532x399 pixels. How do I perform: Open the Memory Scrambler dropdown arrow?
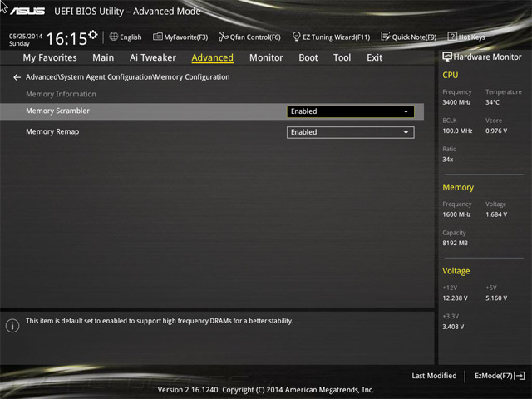pyautogui.click(x=406, y=111)
